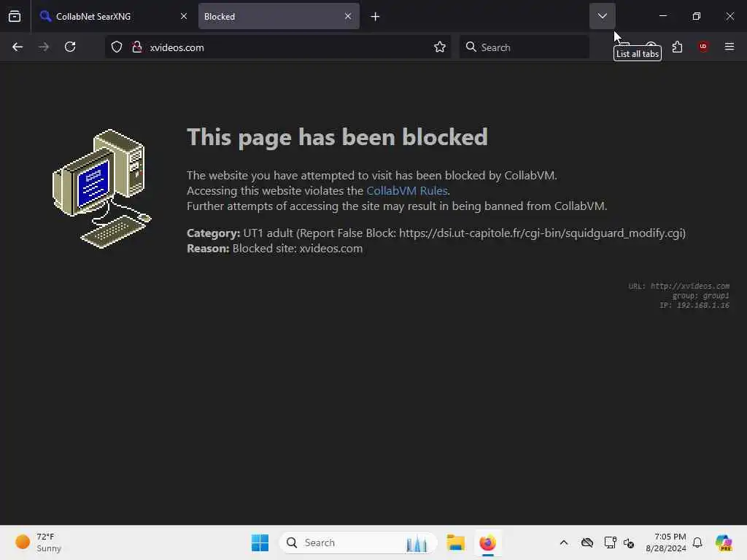Bookmark this page with the star
747x560 pixels.
[x=440, y=47]
